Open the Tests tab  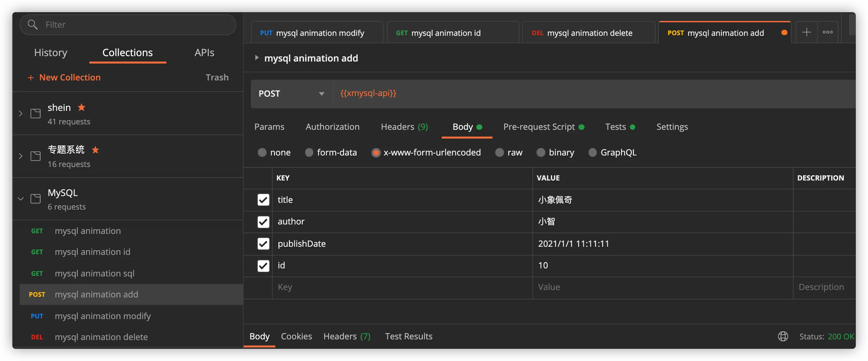click(620, 127)
